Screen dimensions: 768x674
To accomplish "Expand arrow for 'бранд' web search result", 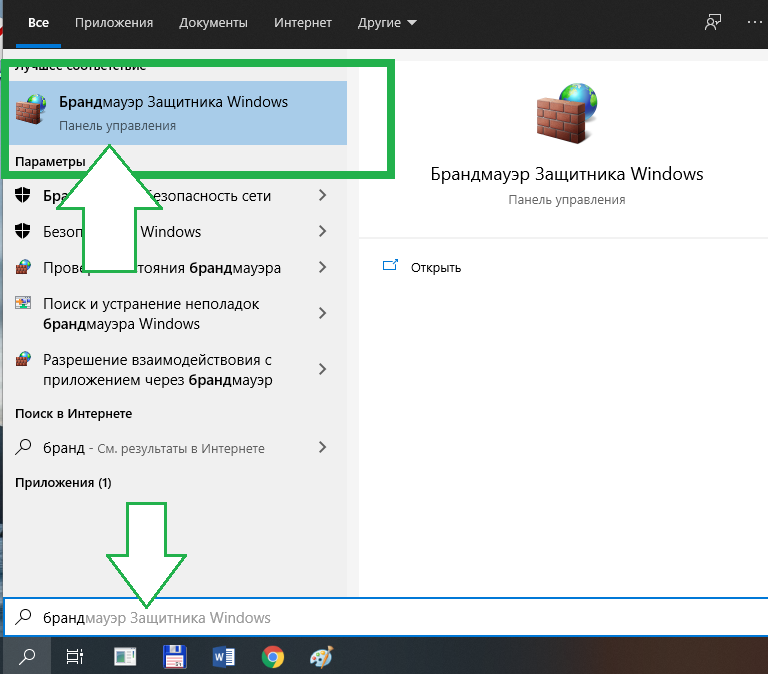I will coord(322,447).
